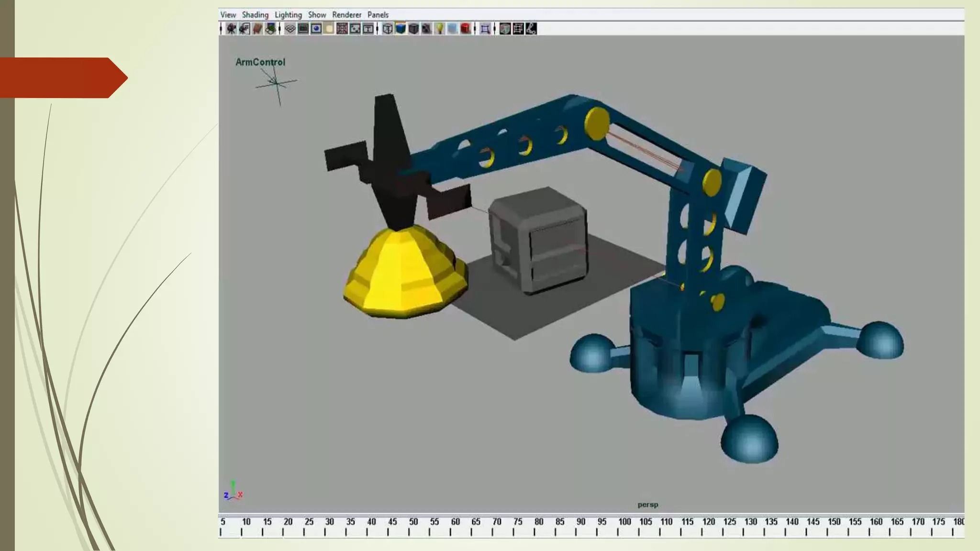
Task: Click the Select Camera icon
Action: click(232, 29)
